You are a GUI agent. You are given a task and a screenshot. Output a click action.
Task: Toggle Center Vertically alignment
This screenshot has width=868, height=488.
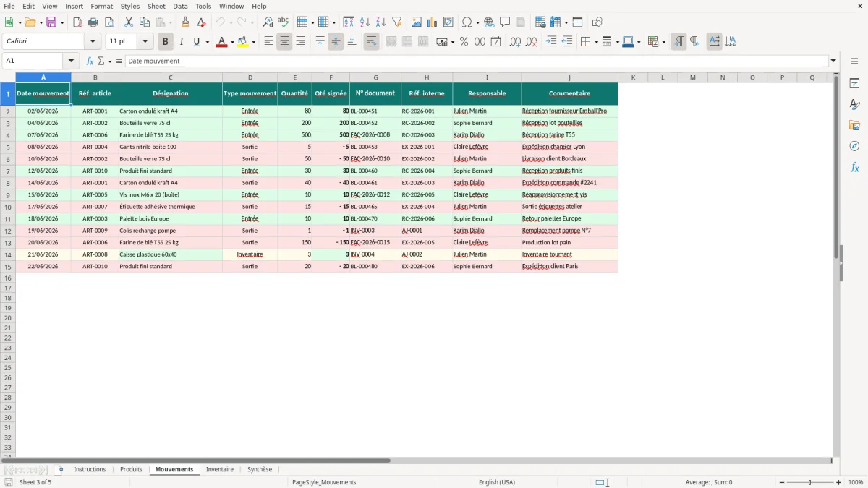[x=336, y=42]
